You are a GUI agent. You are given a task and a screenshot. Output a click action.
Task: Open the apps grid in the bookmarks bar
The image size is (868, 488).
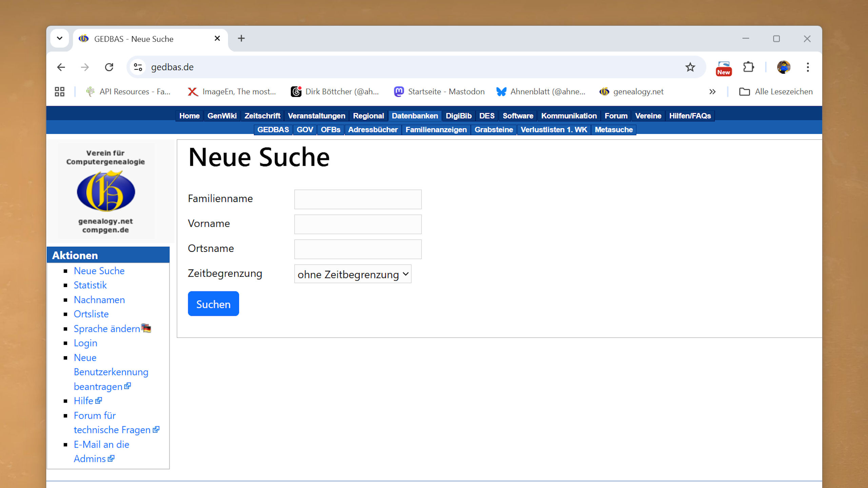60,91
